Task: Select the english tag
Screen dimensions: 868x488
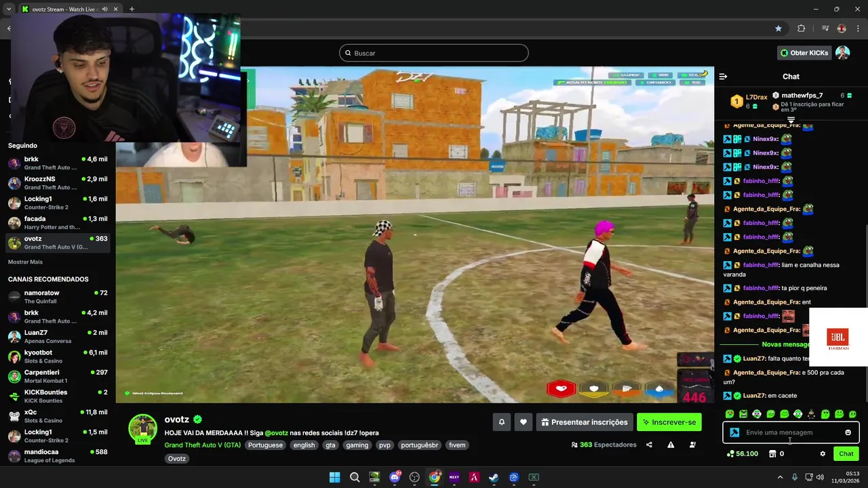Action: tap(304, 445)
